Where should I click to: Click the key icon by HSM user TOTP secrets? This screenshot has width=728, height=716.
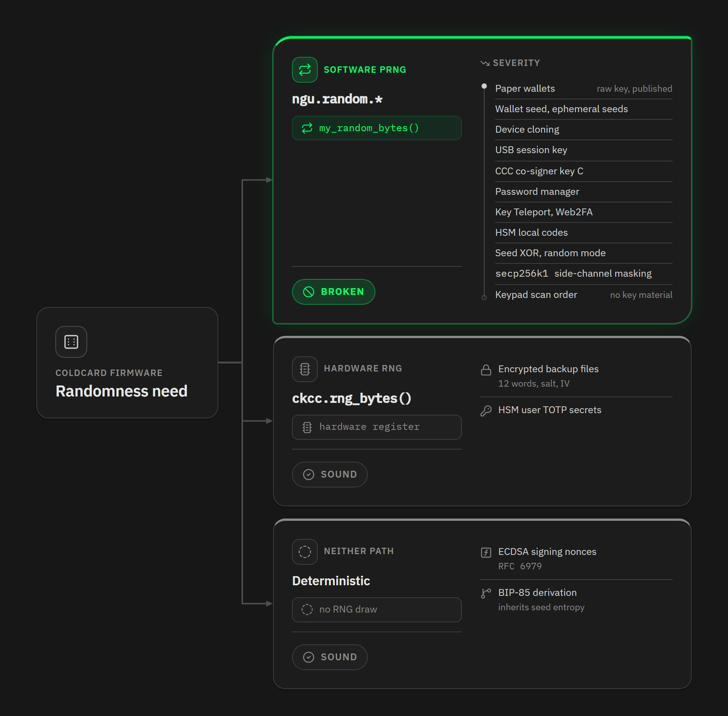pyautogui.click(x=486, y=411)
